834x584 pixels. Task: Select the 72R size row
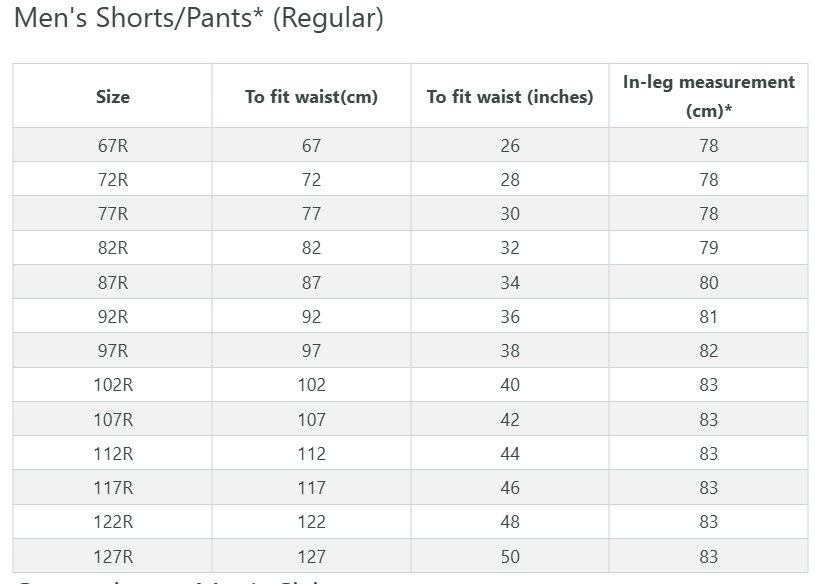113,180
